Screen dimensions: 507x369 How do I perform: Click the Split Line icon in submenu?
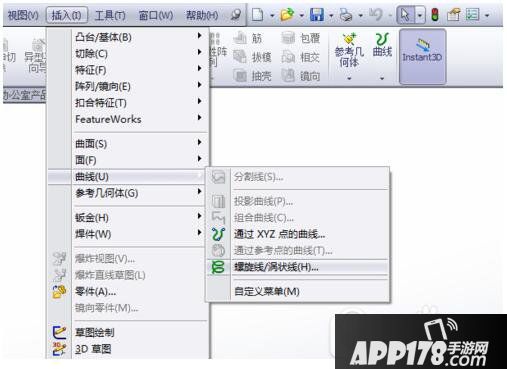point(218,177)
